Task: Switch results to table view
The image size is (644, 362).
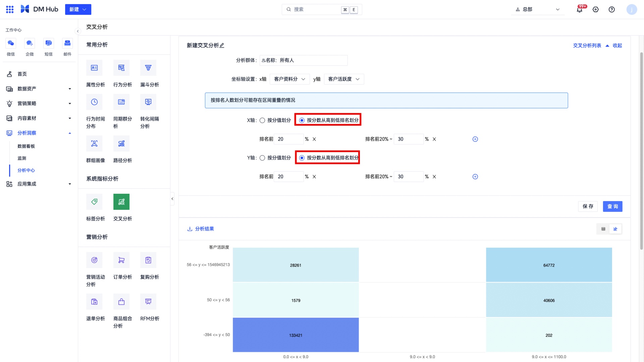Action: pyautogui.click(x=603, y=229)
